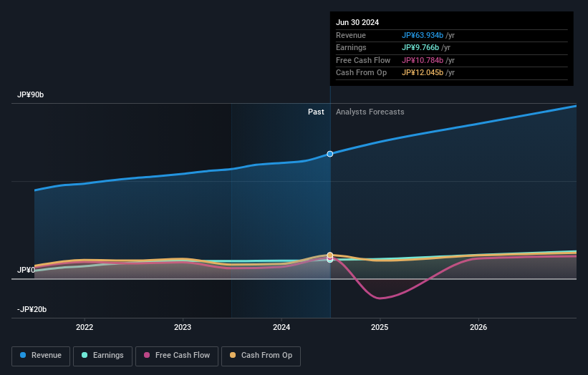Click the Analysts Forecasts label
This screenshot has height=375, width=588.
pos(370,112)
